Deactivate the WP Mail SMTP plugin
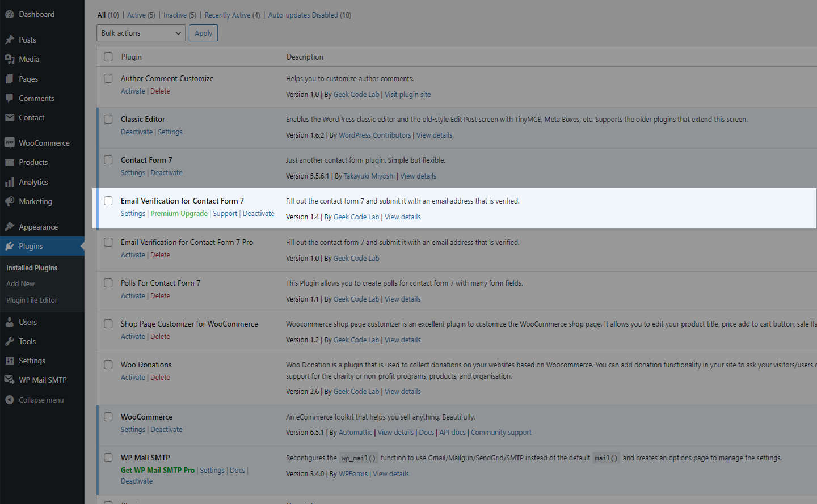This screenshot has height=504, width=817. pos(137,481)
